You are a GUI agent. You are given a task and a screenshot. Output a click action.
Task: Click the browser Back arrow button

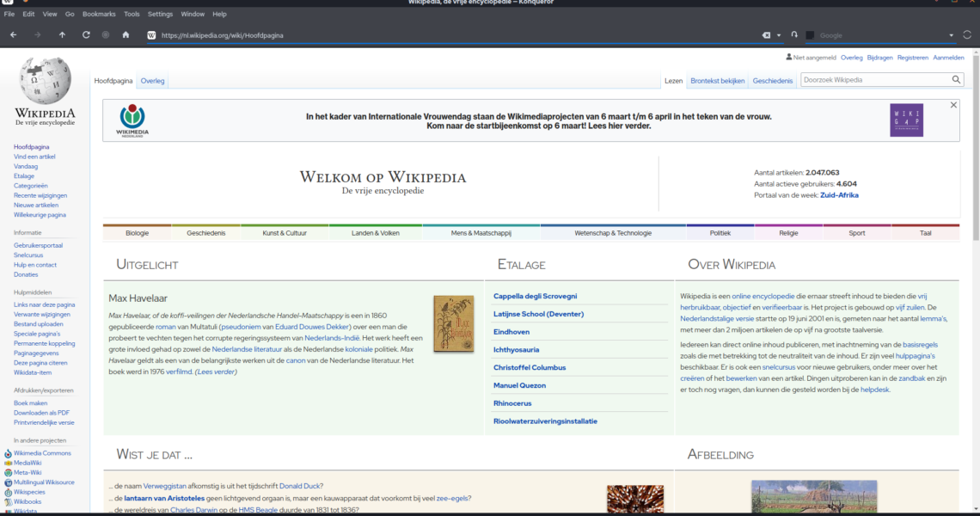[x=13, y=35]
